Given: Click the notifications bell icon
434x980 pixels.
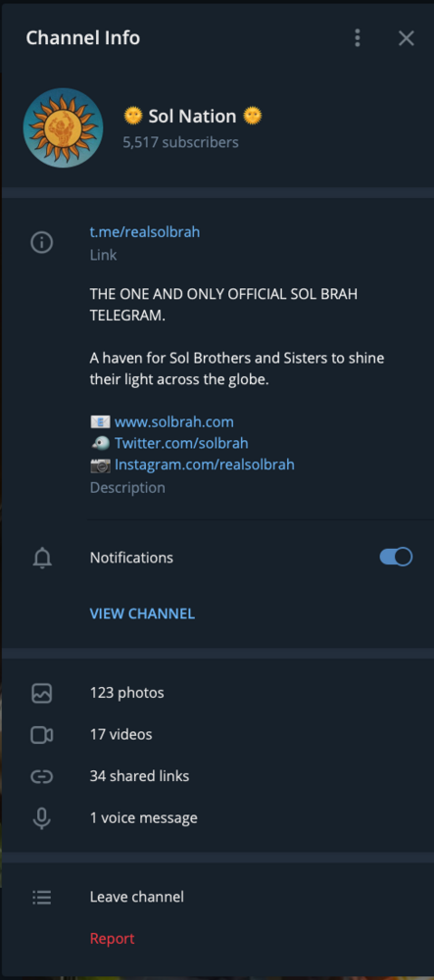Looking at the screenshot, I should [42, 558].
